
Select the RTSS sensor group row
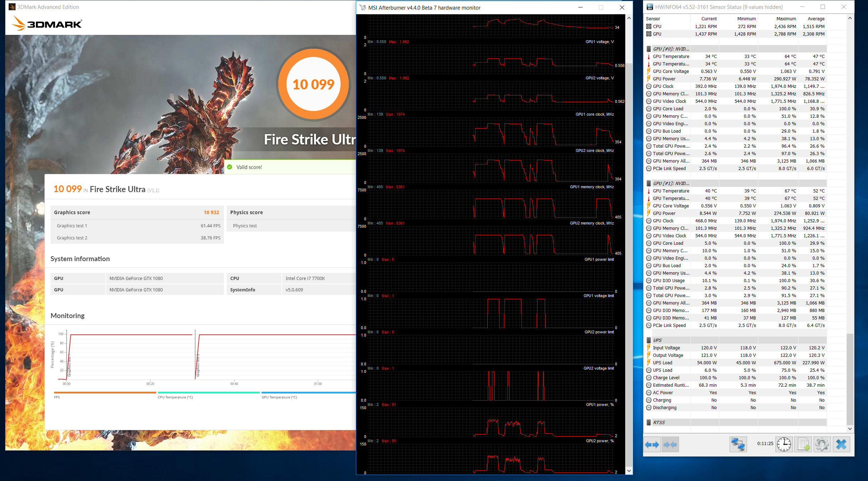pos(659,422)
